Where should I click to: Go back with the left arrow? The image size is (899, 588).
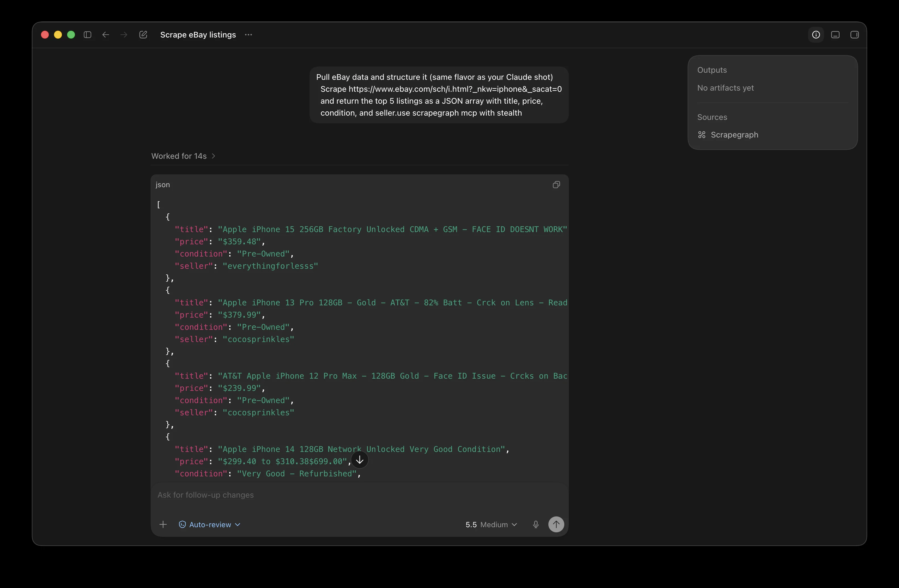106,35
